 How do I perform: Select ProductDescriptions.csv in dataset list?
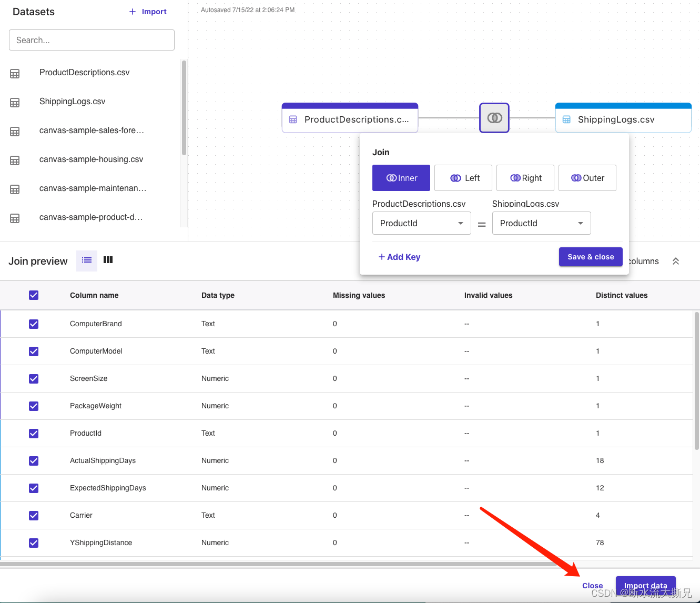[x=84, y=73]
